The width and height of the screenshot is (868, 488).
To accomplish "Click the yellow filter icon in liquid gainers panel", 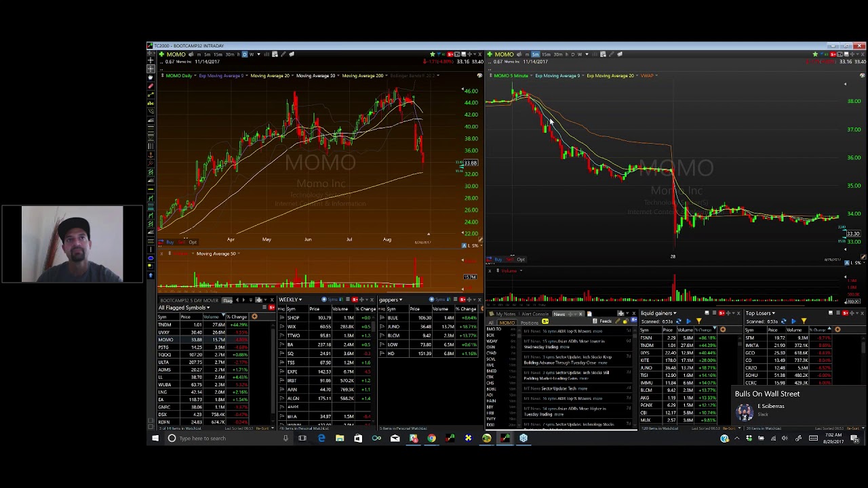I will [x=698, y=321].
